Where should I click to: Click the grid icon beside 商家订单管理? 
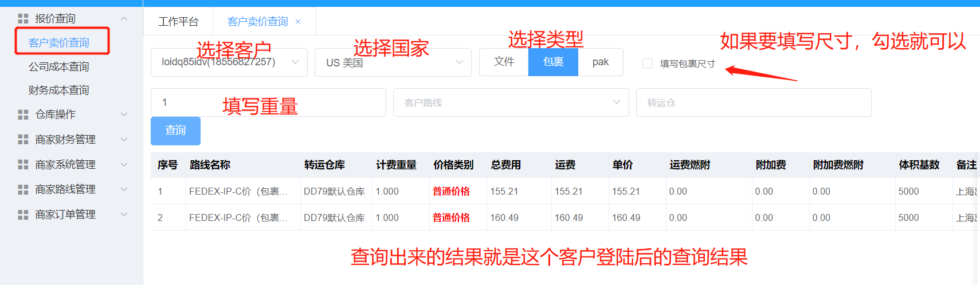[x=23, y=215]
